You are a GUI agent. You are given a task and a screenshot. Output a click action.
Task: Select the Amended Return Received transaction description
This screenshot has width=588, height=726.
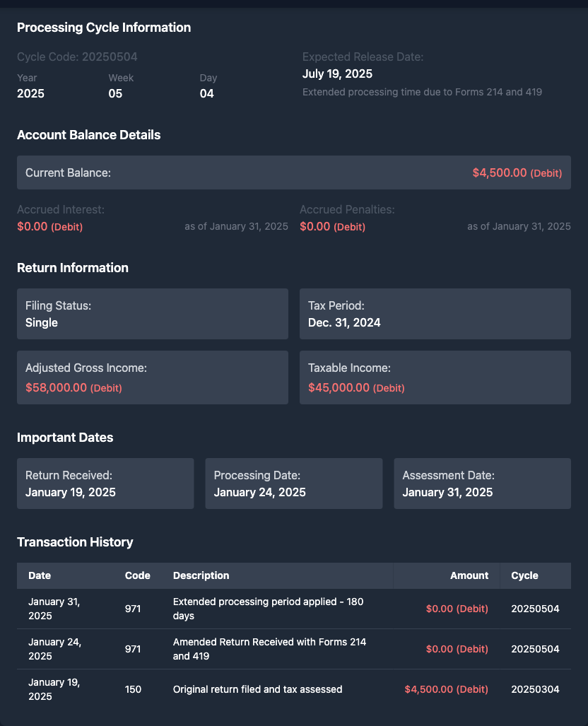[269, 649]
